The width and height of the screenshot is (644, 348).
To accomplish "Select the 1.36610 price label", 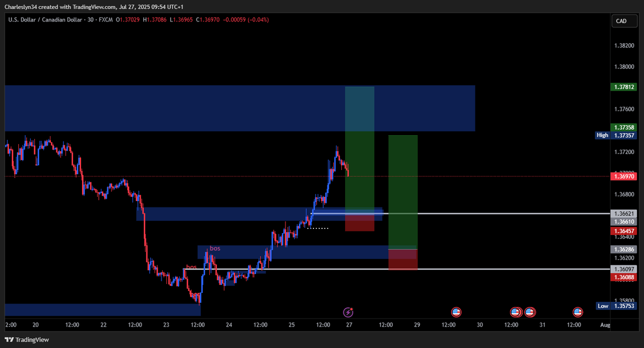I will pos(623,221).
